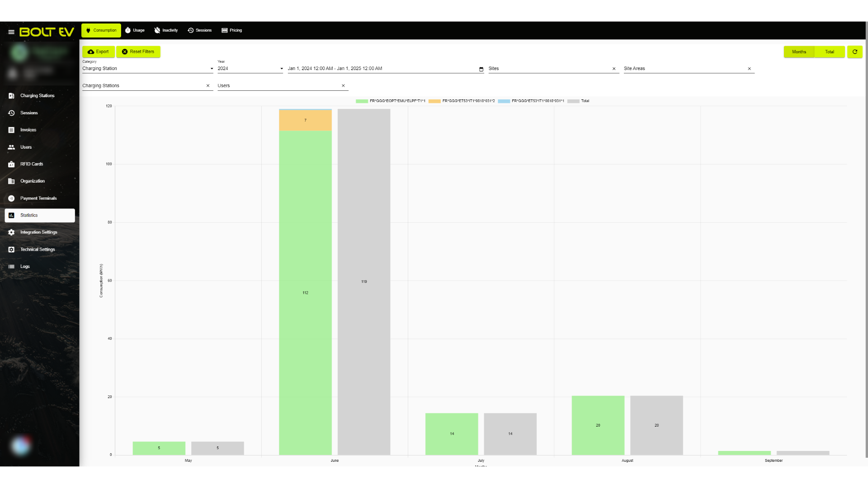
Task: Click the green legend color swatch
Action: coord(362,101)
